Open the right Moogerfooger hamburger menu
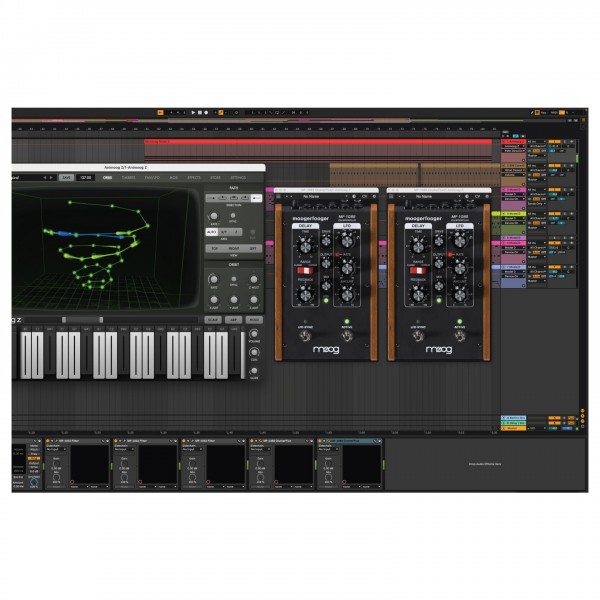 (391, 197)
